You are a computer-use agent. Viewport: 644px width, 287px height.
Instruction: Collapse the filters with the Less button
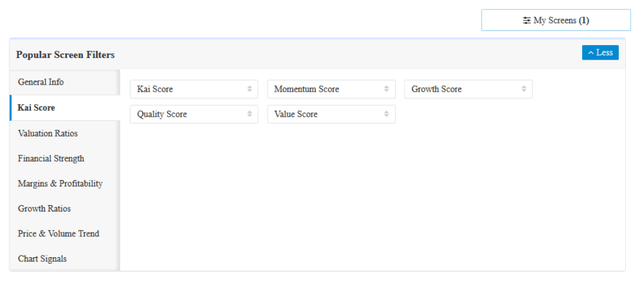pyautogui.click(x=600, y=53)
